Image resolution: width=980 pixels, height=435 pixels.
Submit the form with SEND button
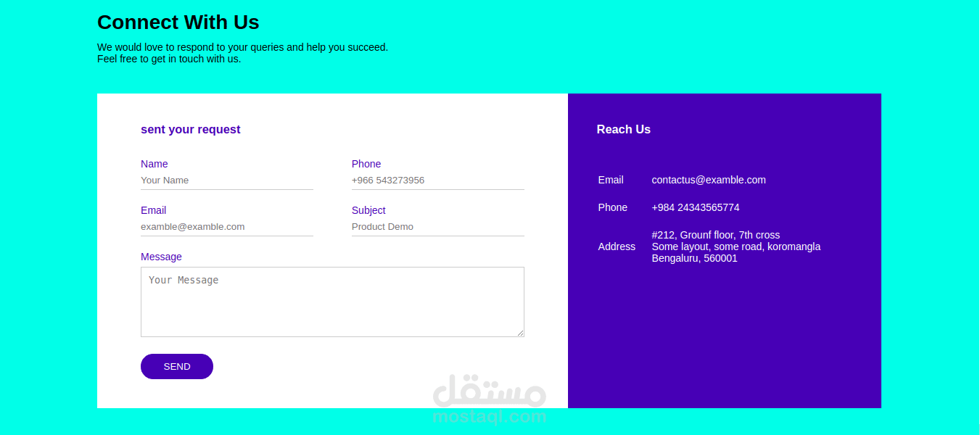click(177, 366)
